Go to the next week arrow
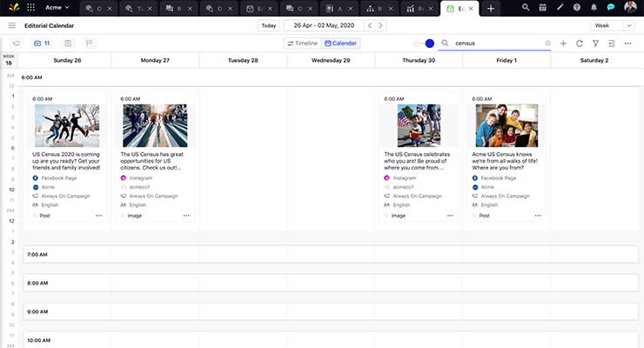The image size is (644, 348). [380, 25]
